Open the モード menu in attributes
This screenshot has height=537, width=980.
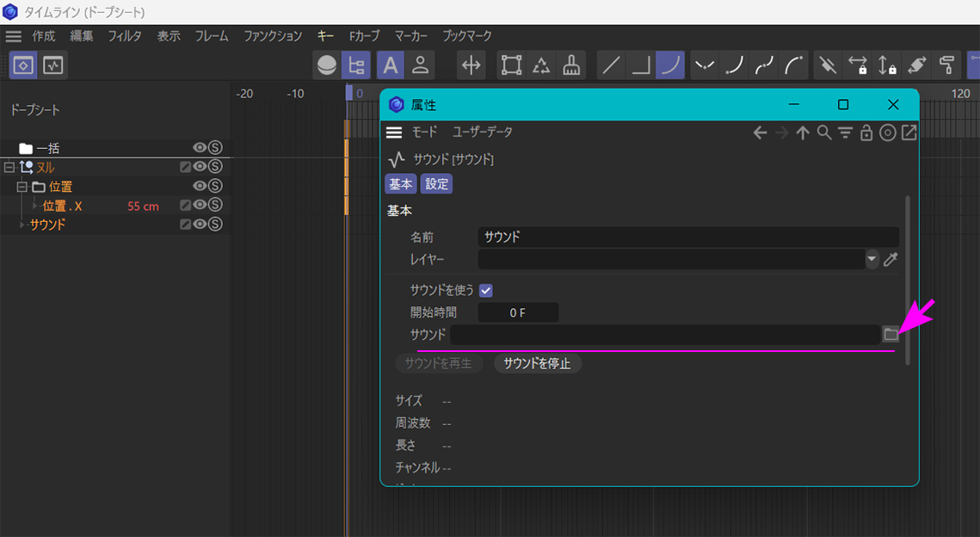(x=424, y=133)
